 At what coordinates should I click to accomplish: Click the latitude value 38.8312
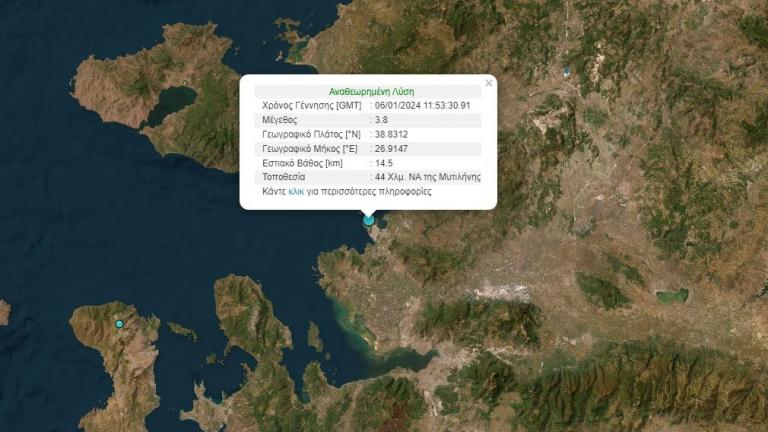[391, 134]
